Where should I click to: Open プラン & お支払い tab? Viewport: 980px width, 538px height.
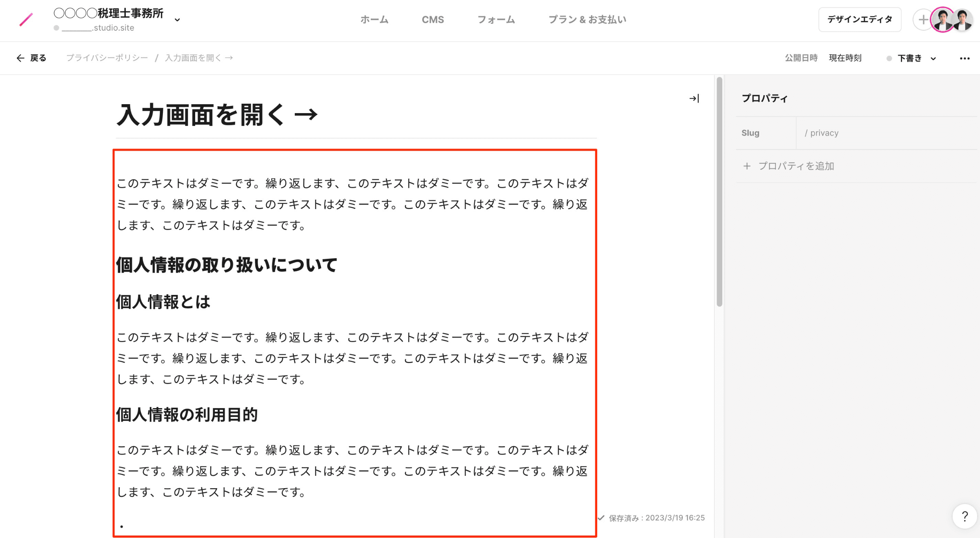click(x=587, y=20)
